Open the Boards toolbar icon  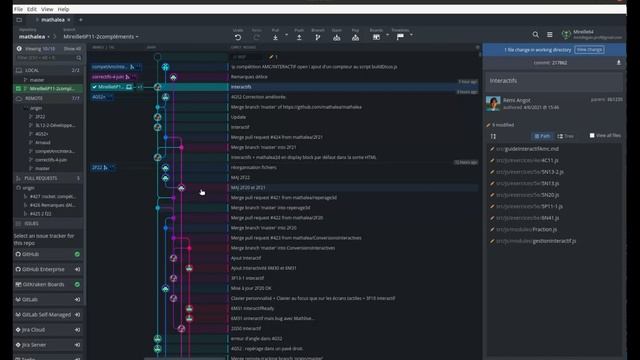click(x=376, y=37)
